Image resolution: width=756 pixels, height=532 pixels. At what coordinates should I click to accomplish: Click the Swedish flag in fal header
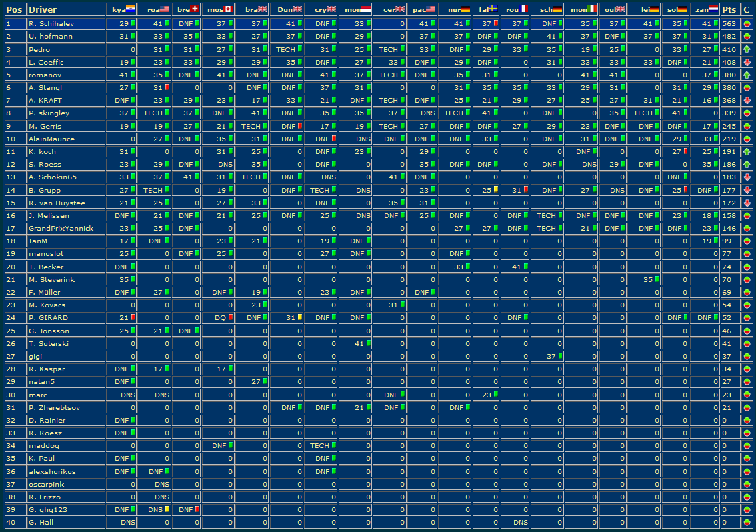coord(494,9)
